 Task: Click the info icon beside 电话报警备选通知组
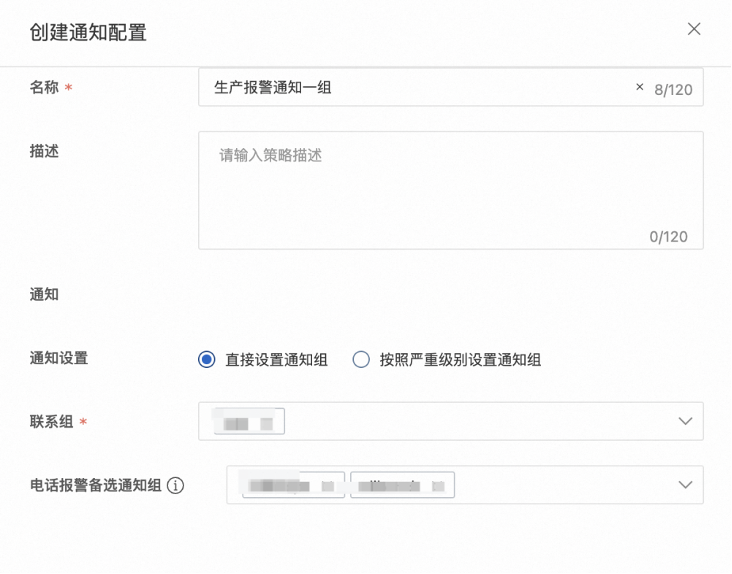(176, 486)
